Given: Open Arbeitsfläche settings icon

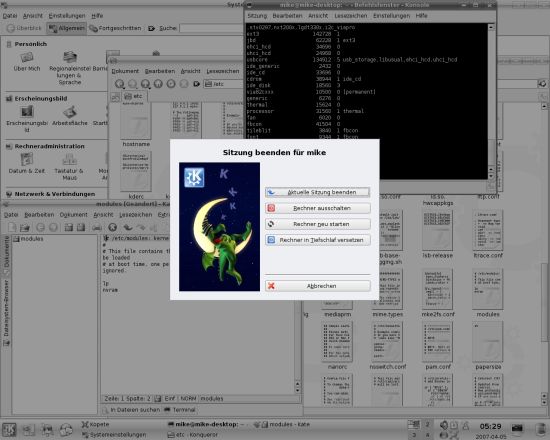Looking at the screenshot, I should [70, 116].
